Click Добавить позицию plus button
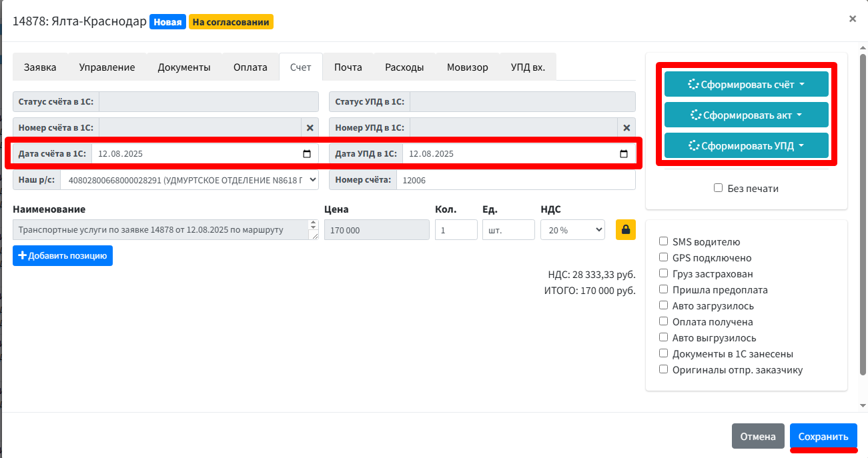This screenshot has width=868, height=458. (63, 256)
